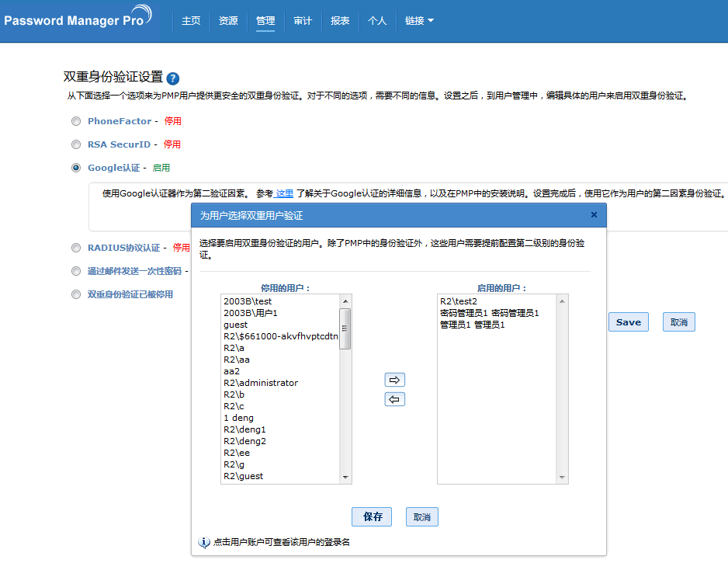728x563 pixels.
Task: Select user R2\test2 in enabled list
Action: pyautogui.click(x=497, y=301)
